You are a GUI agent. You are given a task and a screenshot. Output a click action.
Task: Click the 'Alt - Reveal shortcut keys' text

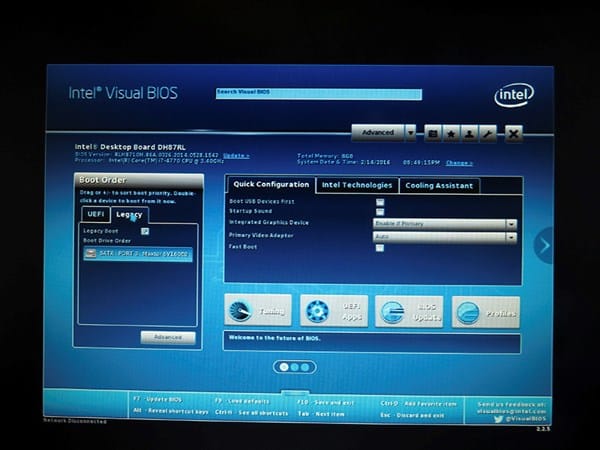click(x=171, y=411)
